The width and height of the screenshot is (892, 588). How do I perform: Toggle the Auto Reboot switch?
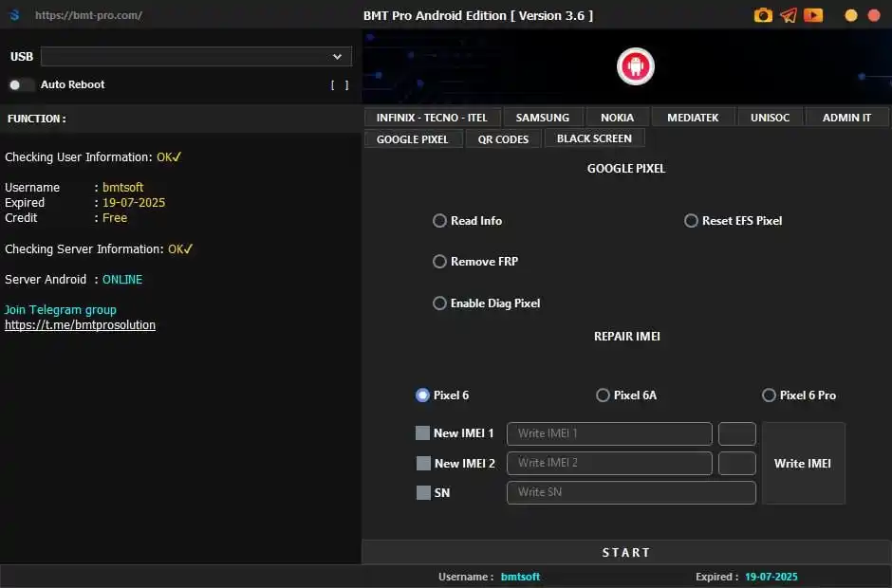[21, 84]
